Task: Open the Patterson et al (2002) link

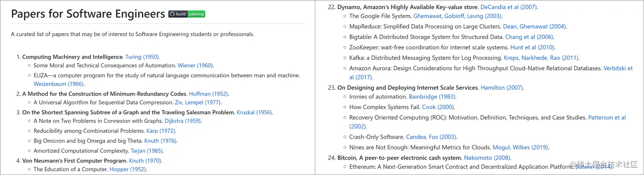Action: [x=607, y=117]
